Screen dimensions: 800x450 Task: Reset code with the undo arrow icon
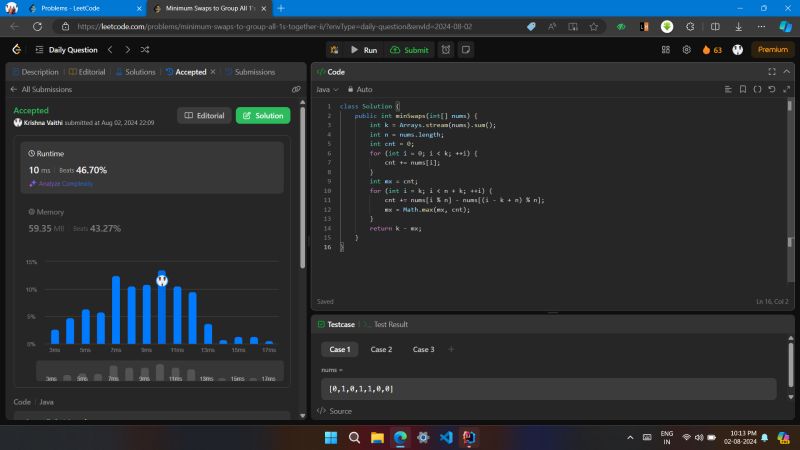point(772,89)
